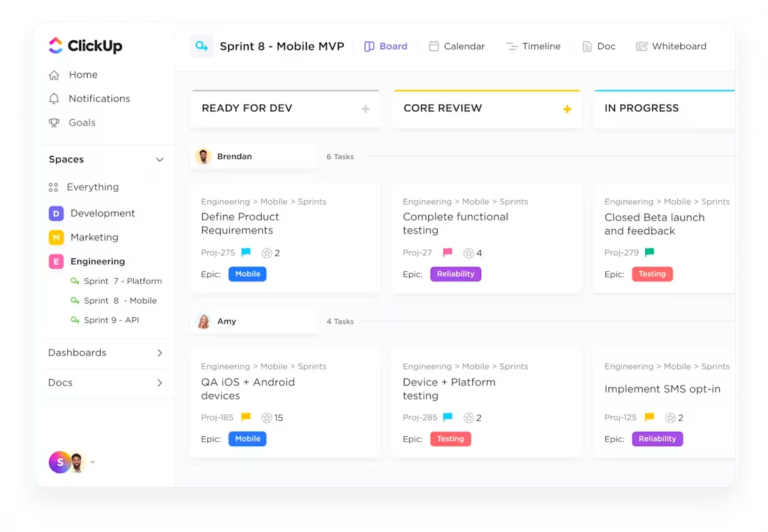
Task: Expand the Docs section arrow
Action: click(160, 383)
